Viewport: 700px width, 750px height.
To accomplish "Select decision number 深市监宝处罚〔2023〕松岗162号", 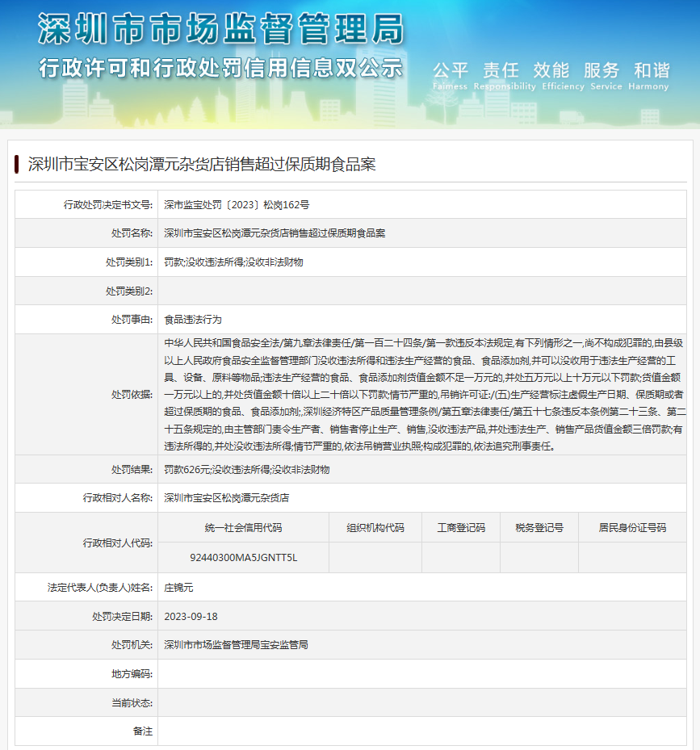I will tap(237, 204).
